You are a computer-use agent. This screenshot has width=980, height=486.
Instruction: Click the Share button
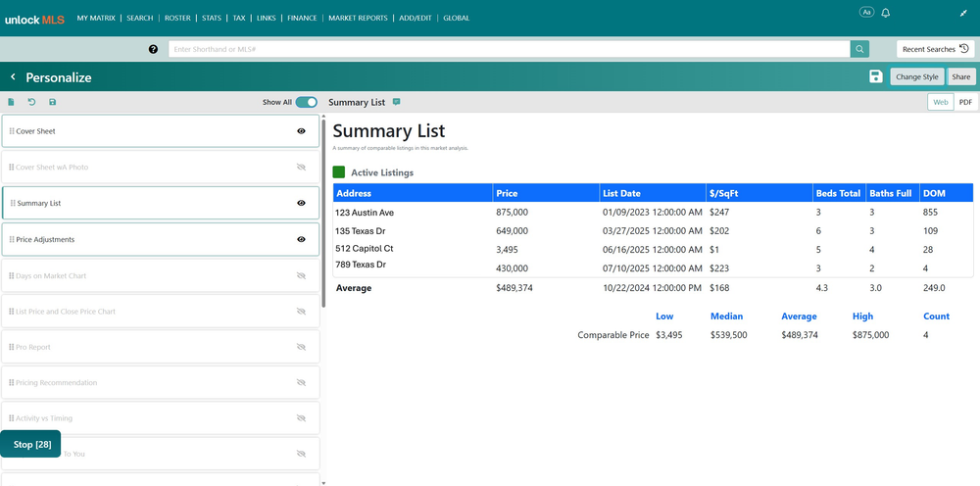pyautogui.click(x=961, y=76)
